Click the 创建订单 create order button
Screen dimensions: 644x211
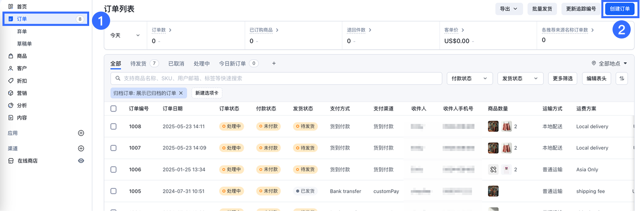point(619,9)
